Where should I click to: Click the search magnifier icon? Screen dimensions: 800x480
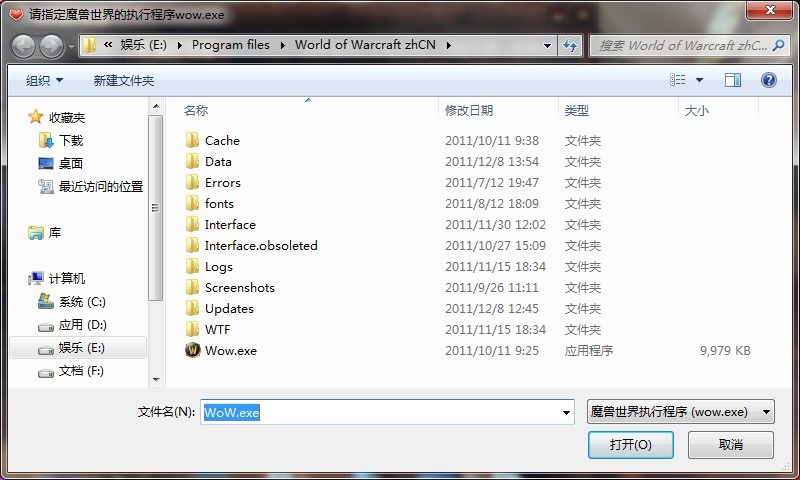pyautogui.click(x=779, y=45)
